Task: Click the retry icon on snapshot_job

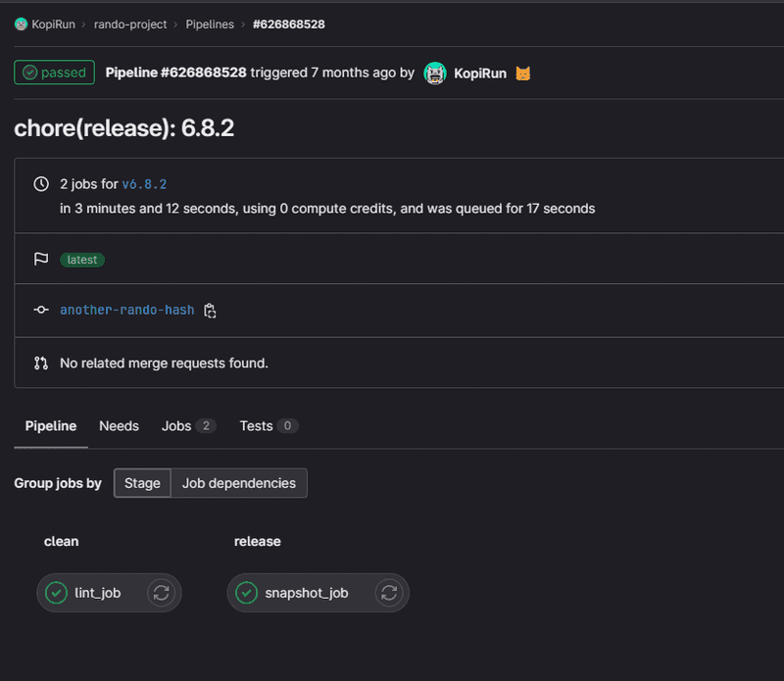Action: coord(389,593)
